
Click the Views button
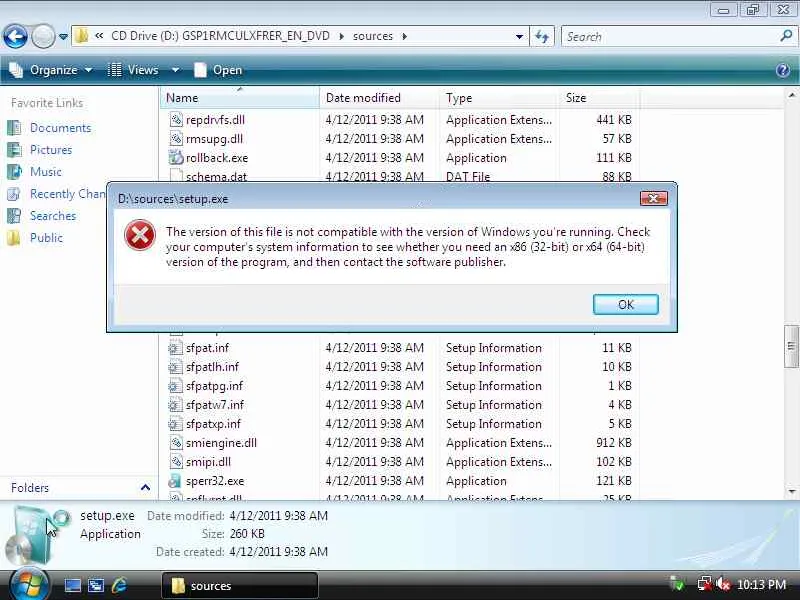134,70
